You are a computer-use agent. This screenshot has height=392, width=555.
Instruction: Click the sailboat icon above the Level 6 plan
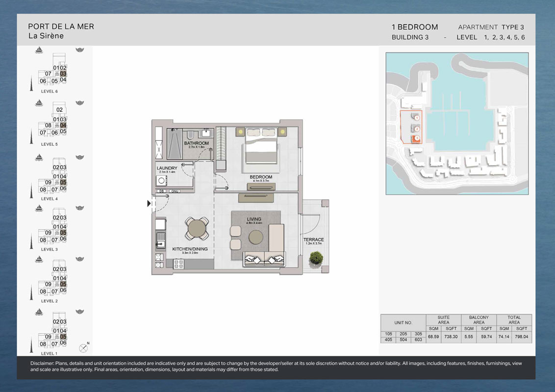click(x=39, y=50)
